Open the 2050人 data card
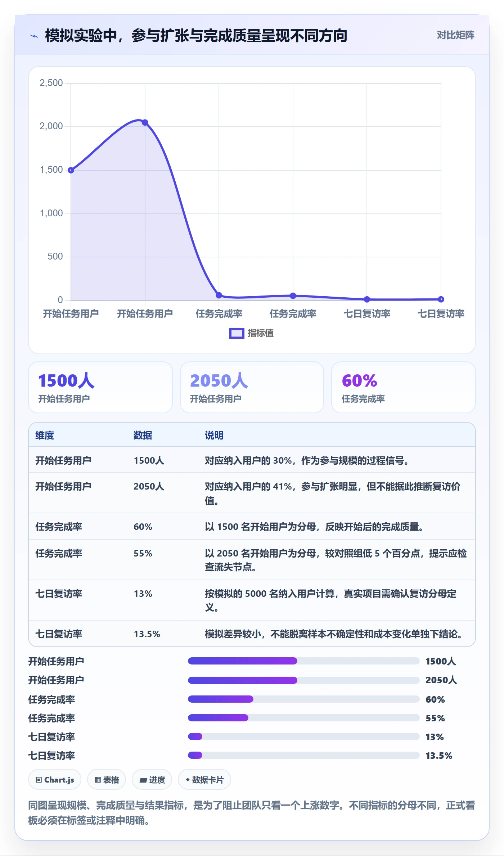The image size is (504, 856). tap(252, 387)
